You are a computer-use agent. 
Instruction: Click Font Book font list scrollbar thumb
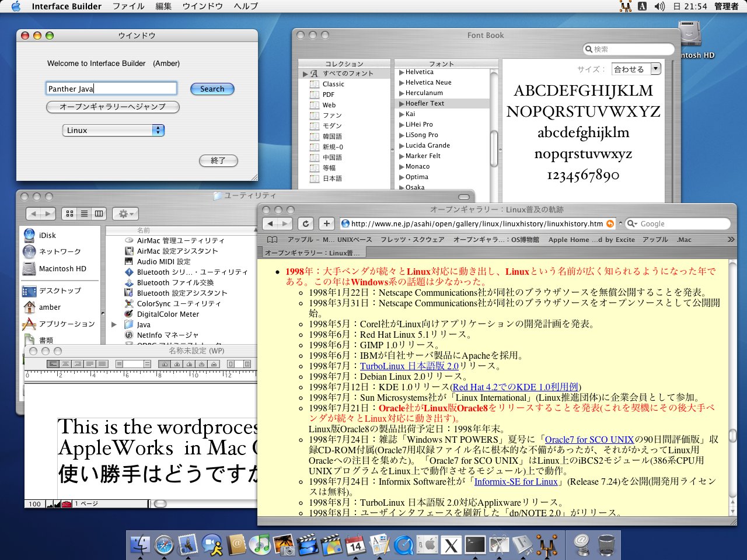494,148
